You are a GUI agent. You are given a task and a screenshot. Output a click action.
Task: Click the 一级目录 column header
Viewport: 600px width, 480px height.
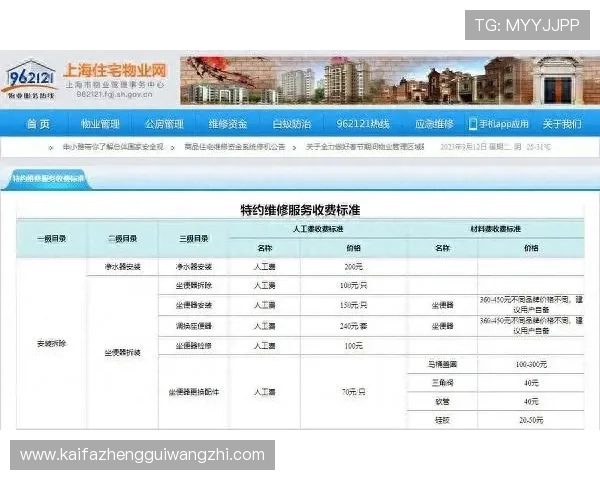click(52, 239)
